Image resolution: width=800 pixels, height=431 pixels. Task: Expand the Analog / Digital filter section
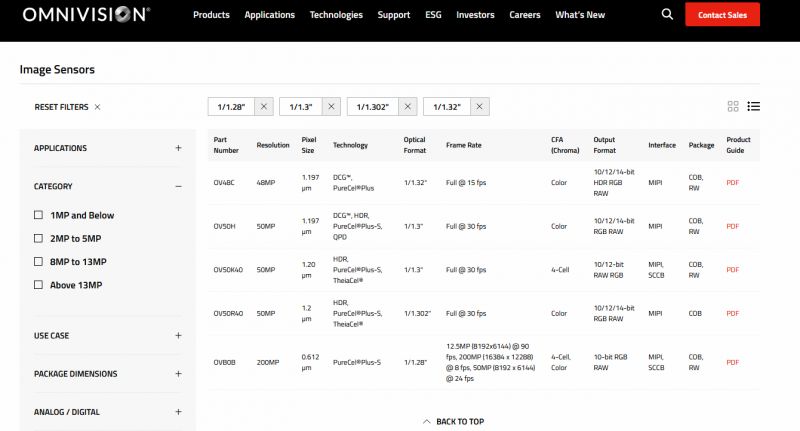[x=178, y=412]
